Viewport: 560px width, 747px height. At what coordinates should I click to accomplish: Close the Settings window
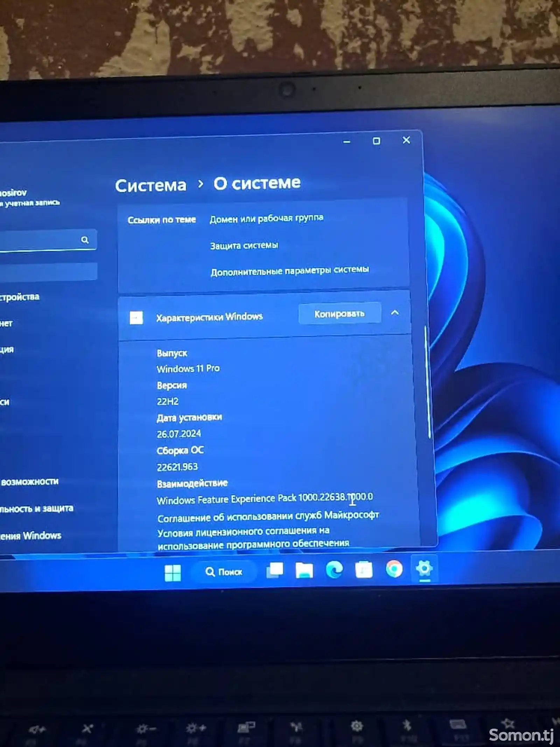pyautogui.click(x=406, y=140)
